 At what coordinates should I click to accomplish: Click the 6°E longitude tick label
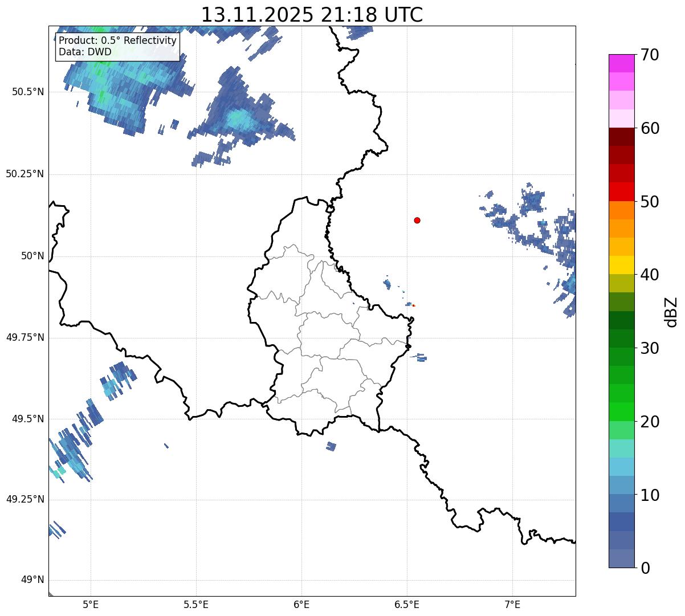(x=301, y=604)
